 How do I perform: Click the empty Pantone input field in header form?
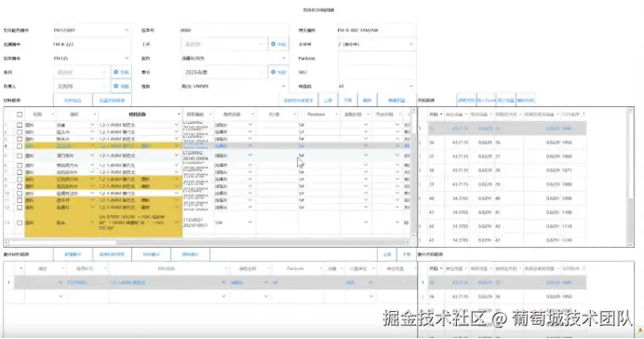point(377,58)
